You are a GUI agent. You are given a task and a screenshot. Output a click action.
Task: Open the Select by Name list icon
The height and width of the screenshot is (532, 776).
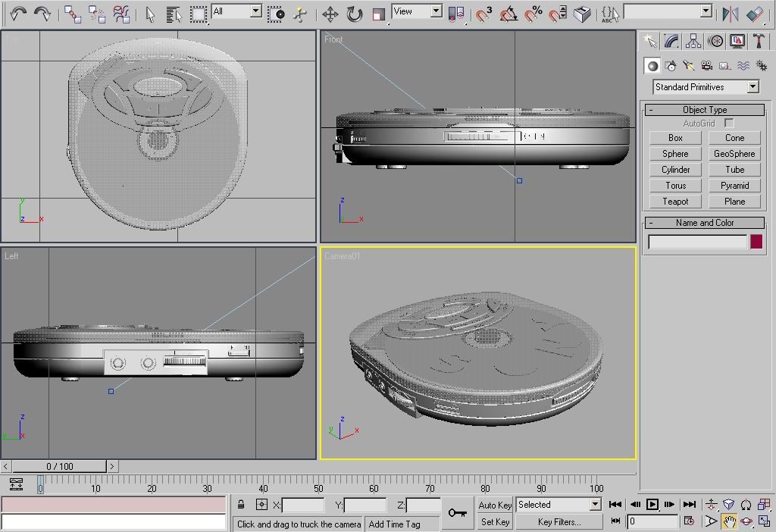pyautogui.click(x=174, y=14)
